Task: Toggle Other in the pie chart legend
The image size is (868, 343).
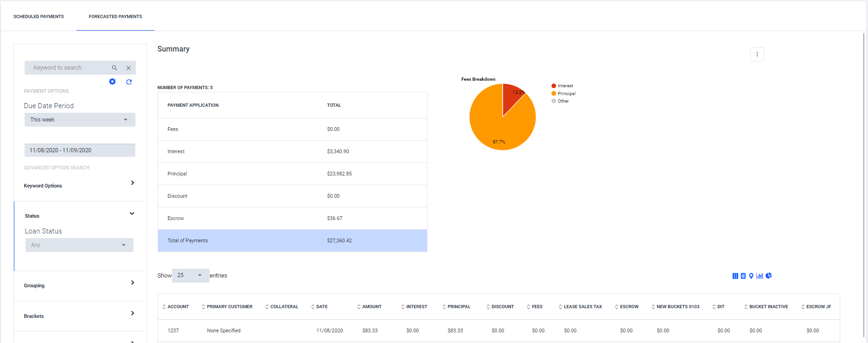Action: click(560, 101)
